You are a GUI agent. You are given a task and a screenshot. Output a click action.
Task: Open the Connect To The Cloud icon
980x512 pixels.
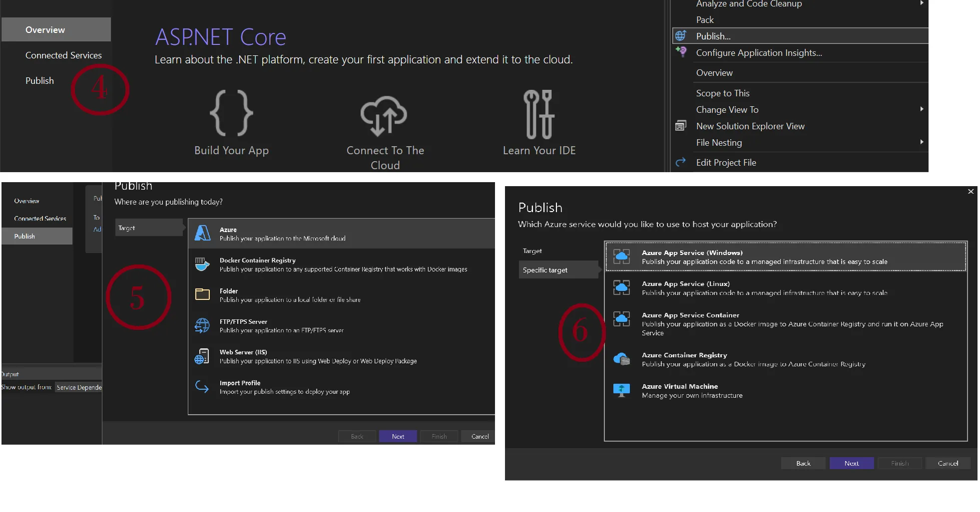click(x=384, y=116)
